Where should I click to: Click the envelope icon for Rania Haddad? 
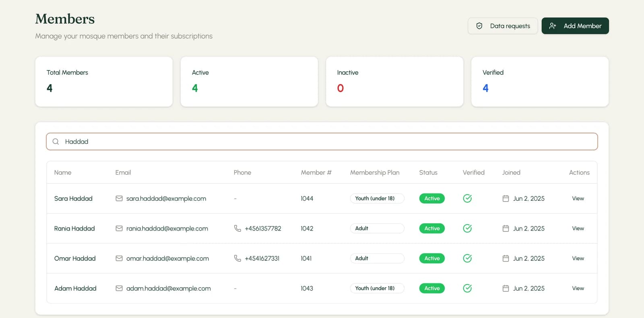(119, 228)
